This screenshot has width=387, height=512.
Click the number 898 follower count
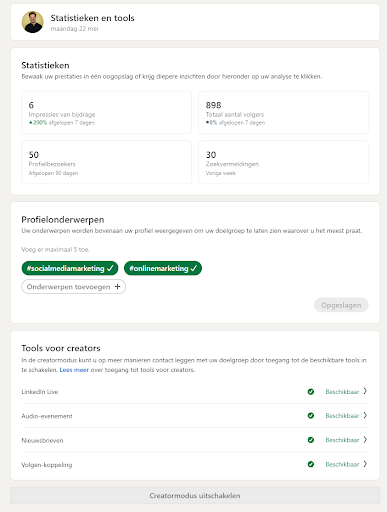(x=213, y=105)
